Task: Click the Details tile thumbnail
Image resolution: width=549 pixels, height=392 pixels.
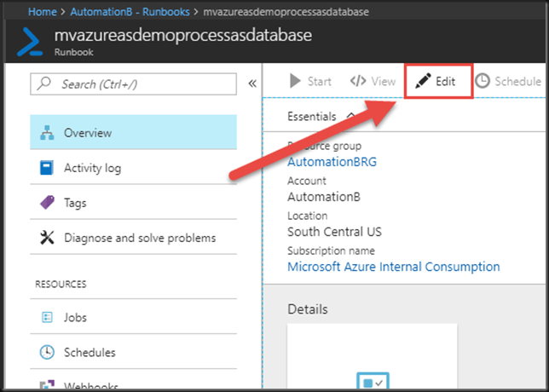Action: [372, 358]
